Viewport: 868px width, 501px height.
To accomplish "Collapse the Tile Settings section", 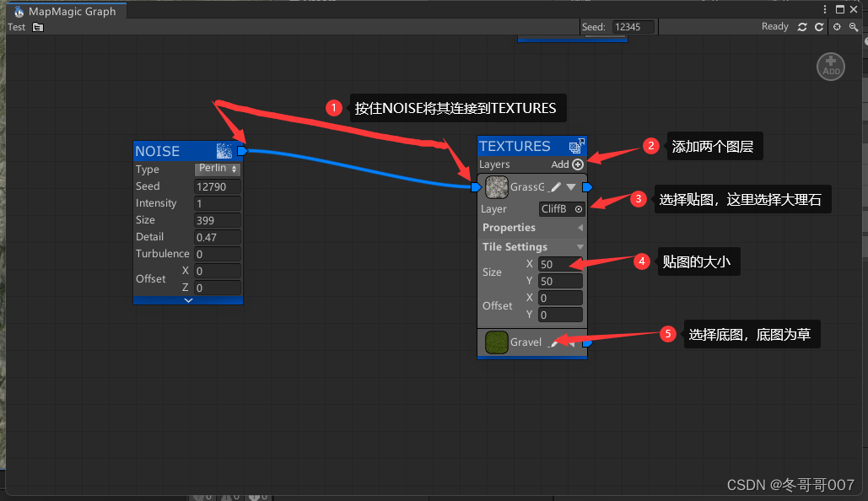I will (580, 246).
